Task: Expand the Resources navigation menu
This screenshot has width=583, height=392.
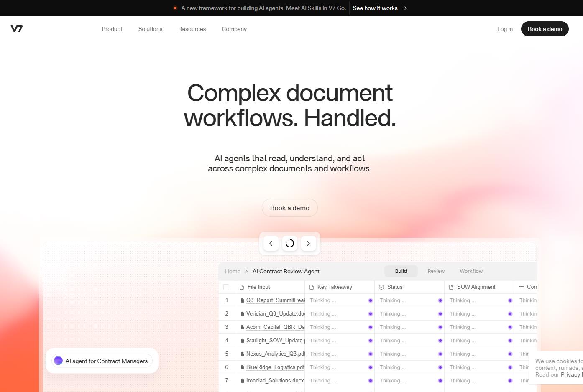Action: pyautogui.click(x=192, y=29)
